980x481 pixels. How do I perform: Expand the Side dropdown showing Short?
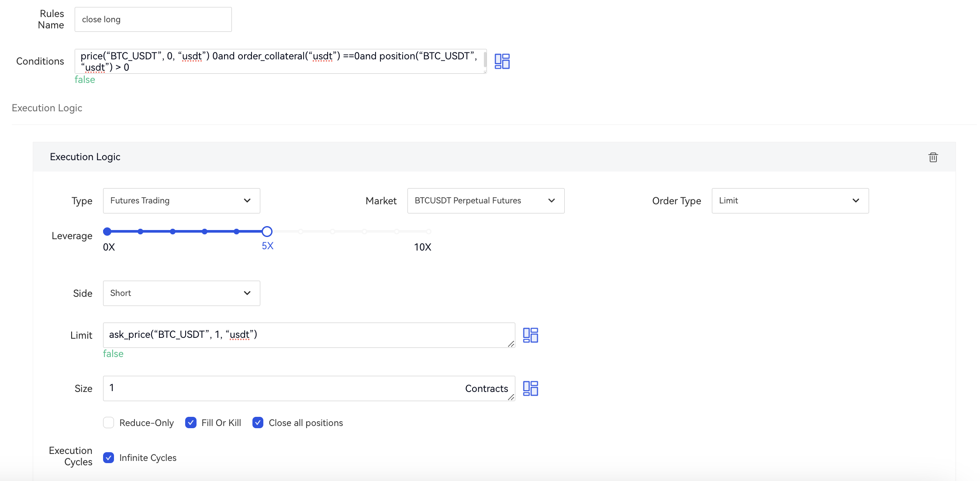pyautogui.click(x=181, y=293)
